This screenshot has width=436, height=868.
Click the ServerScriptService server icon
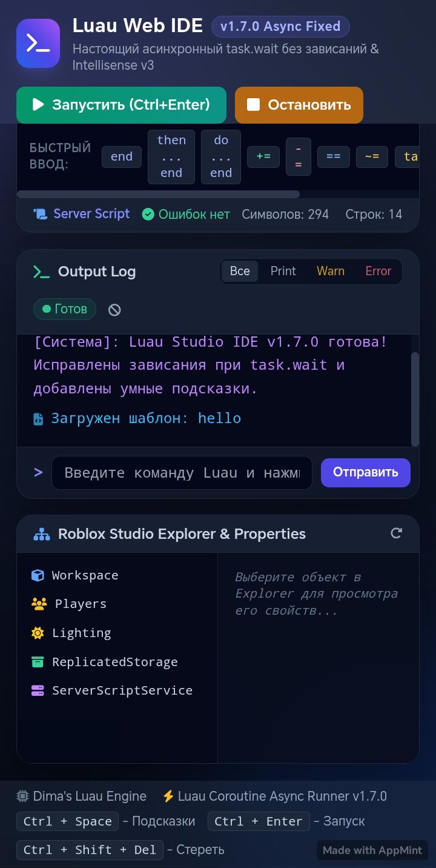[38, 690]
